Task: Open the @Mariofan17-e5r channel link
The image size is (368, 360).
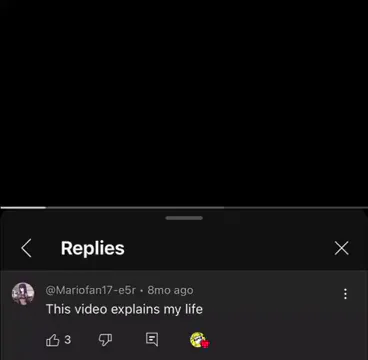Action: [91, 290]
